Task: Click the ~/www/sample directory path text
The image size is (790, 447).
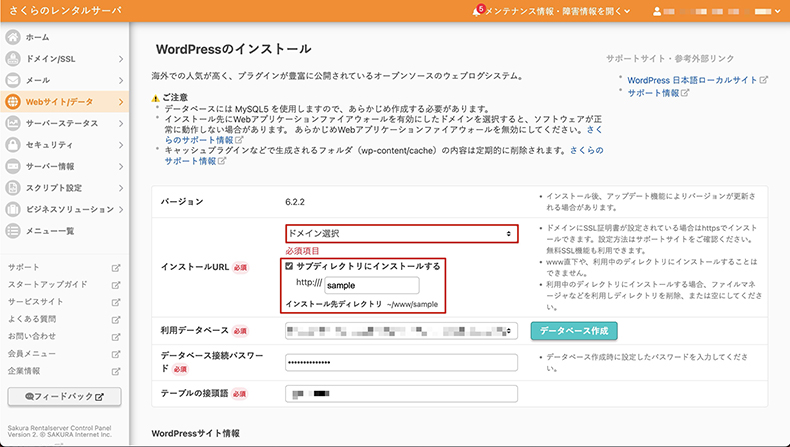Action: [413, 304]
